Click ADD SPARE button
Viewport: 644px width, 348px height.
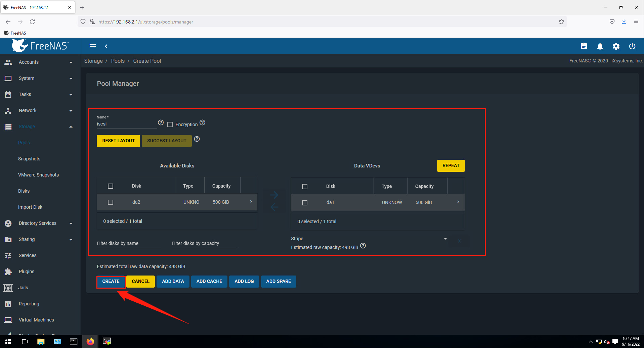278,282
